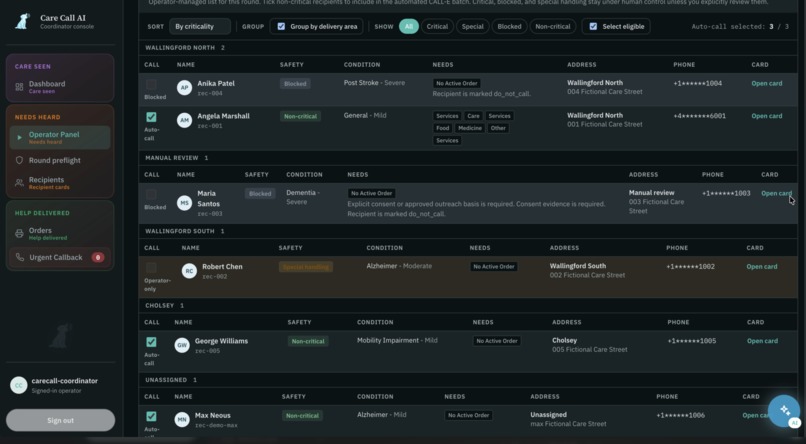Open card for Angela Marshall
806x444 pixels.
(766, 116)
